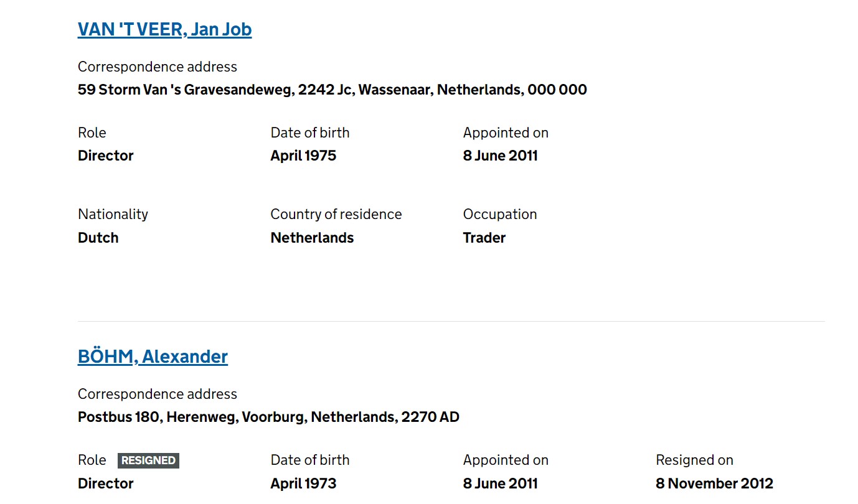Open the VAN 'T VEER, Jan Job officer link

pyautogui.click(x=164, y=29)
